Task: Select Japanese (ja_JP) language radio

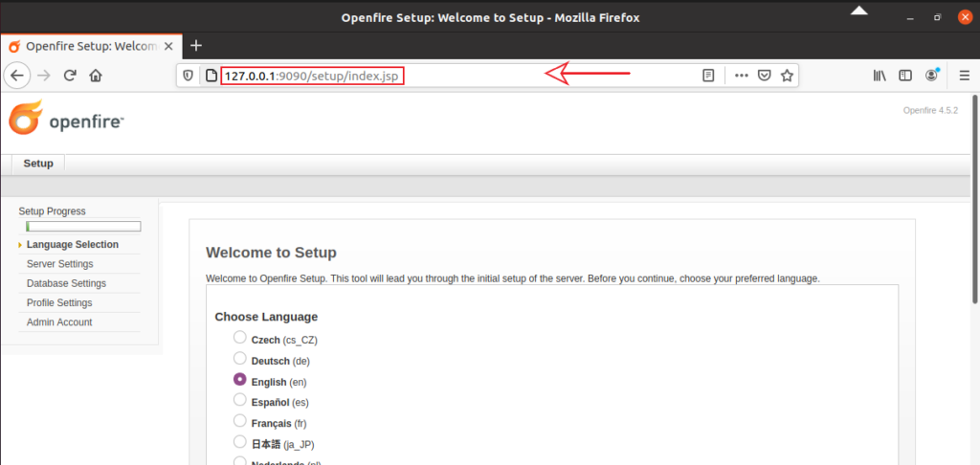Action: tap(240, 441)
